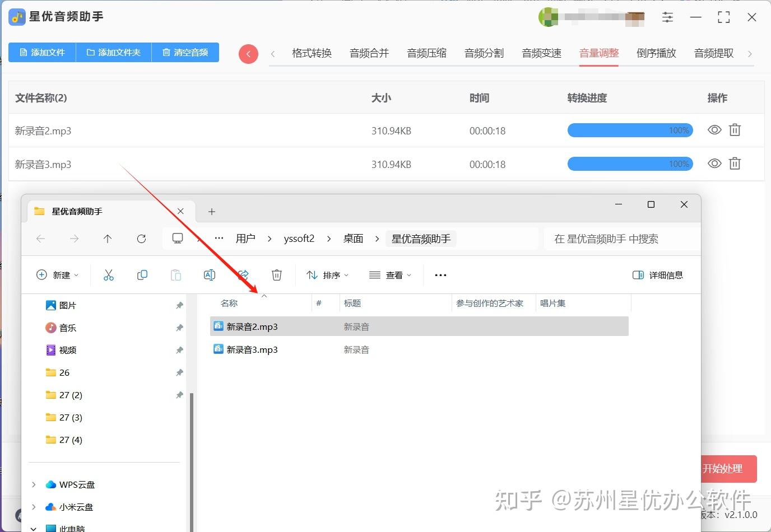The width and height of the screenshot is (771, 532).
Task: Click 用户 in the breadcrumb path
Action: [245, 239]
